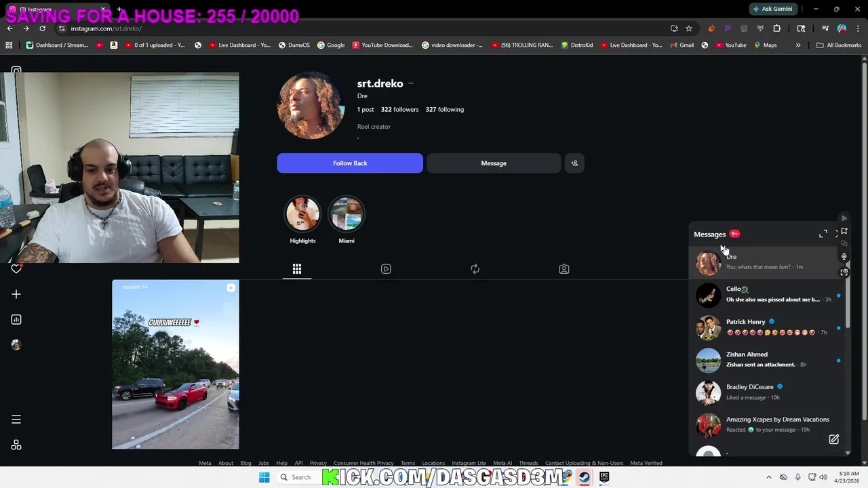Open the Cello conversation in Messages
The width and height of the screenshot is (868, 488).
766,294
